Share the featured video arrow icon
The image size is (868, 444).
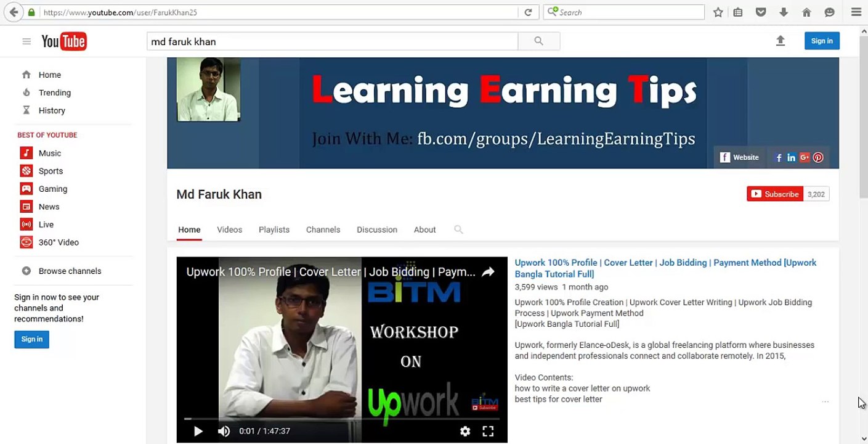[488, 272]
